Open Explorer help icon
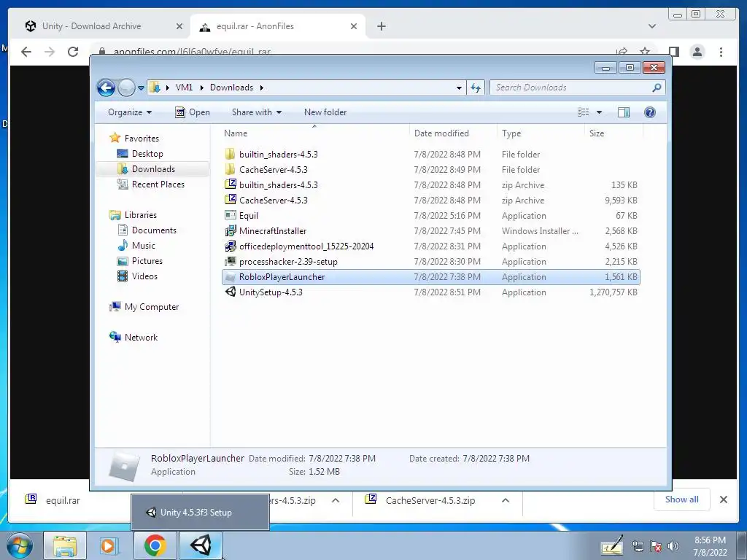Image resolution: width=747 pixels, height=560 pixels. point(650,112)
